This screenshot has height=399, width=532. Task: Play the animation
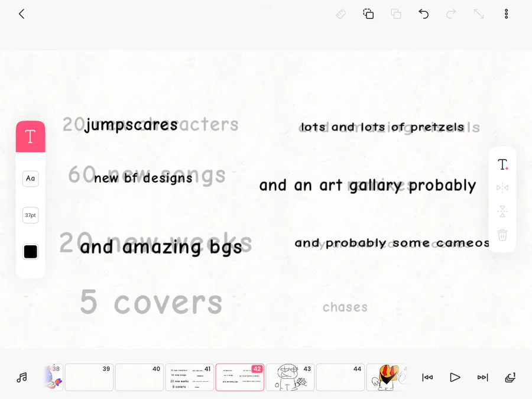[x=455, y=377]
